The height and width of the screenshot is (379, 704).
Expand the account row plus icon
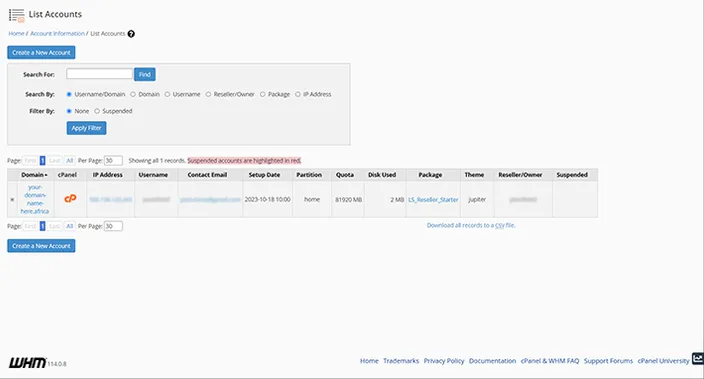click(x=12, y=199)
